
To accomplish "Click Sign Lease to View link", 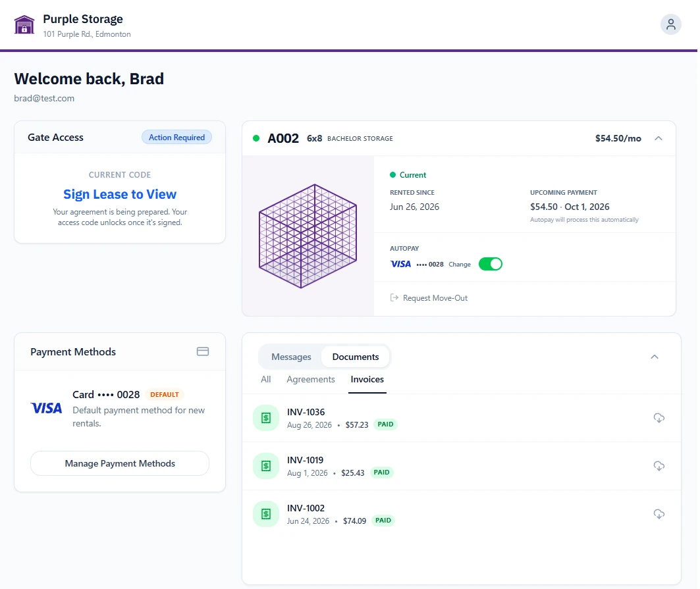I will tap(120, 194).
